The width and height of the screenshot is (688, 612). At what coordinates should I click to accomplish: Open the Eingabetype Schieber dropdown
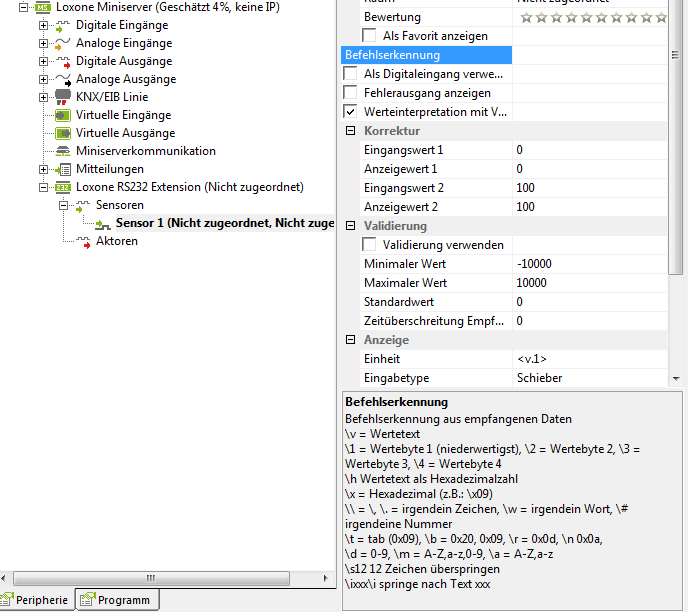click(589, 378)
